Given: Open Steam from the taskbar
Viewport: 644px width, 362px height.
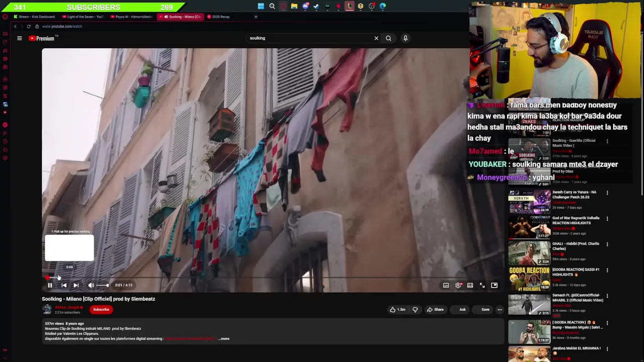Looking at the screenshot, I should 316,6.
